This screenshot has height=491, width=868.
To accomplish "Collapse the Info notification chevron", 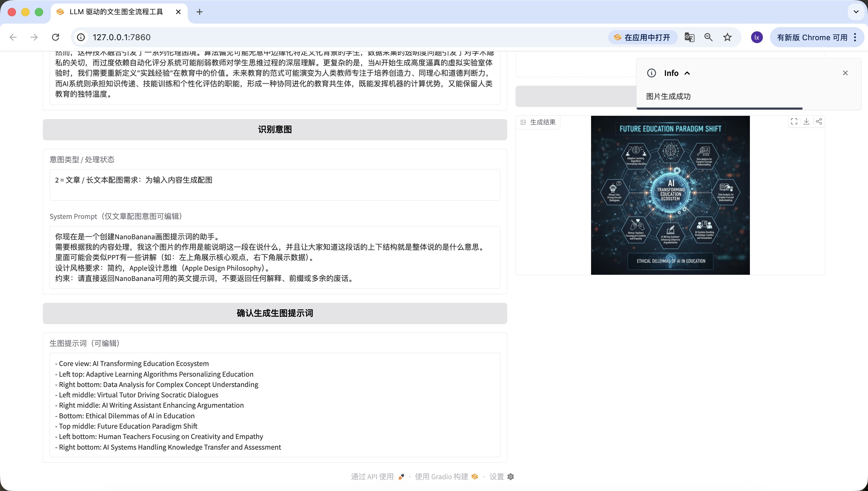I will point(687,73).
